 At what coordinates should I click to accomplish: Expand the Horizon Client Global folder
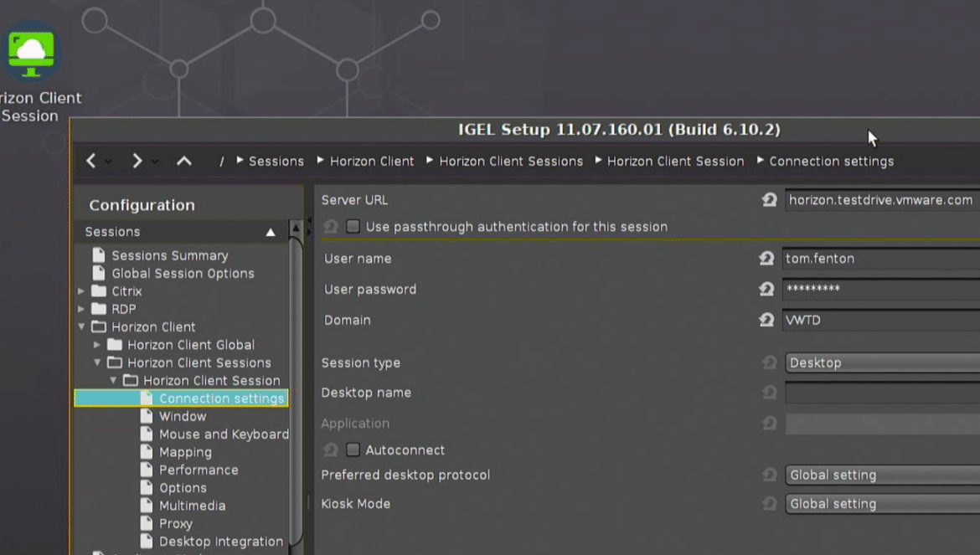(x=97, y=345)
